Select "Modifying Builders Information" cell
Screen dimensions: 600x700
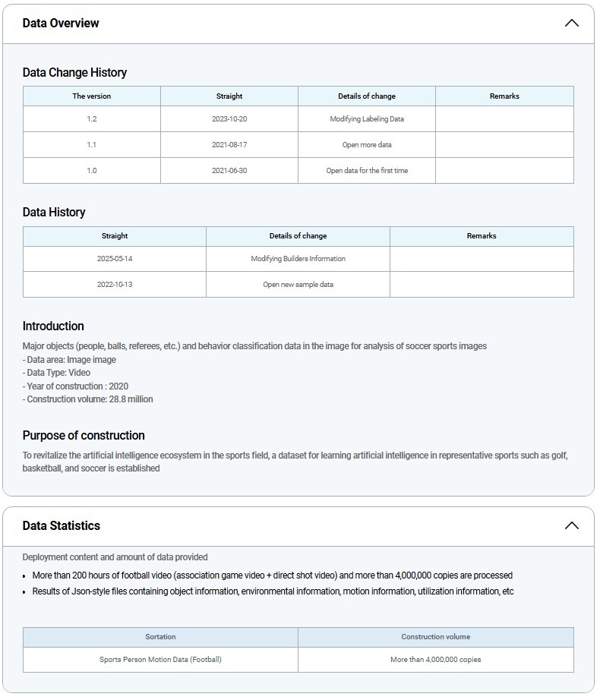pyautogui.click(x=298, y=259)
